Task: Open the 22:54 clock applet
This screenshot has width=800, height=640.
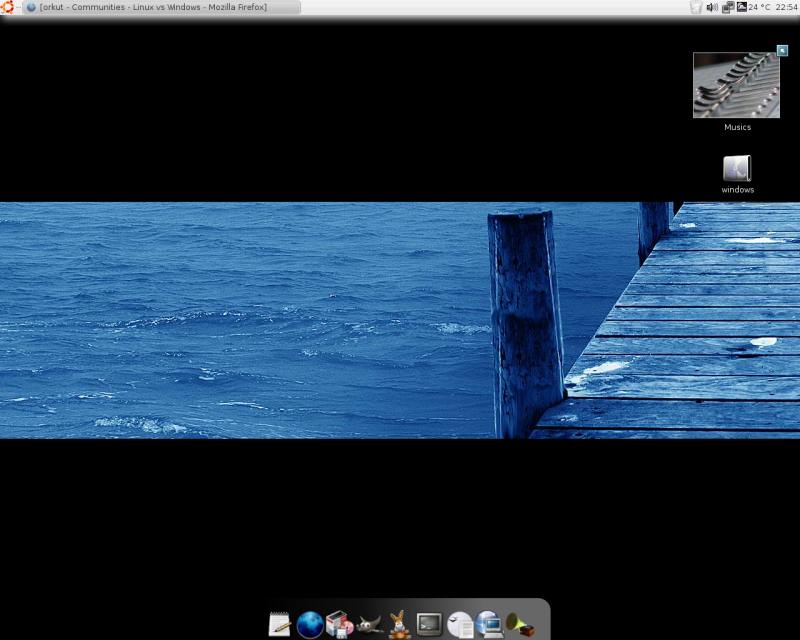Action: point(786,7)
